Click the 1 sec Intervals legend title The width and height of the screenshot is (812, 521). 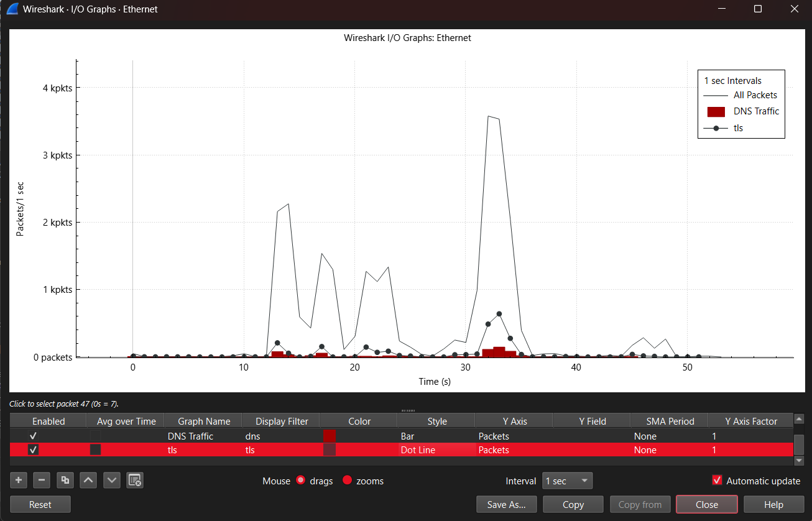[x=732, y=81]
